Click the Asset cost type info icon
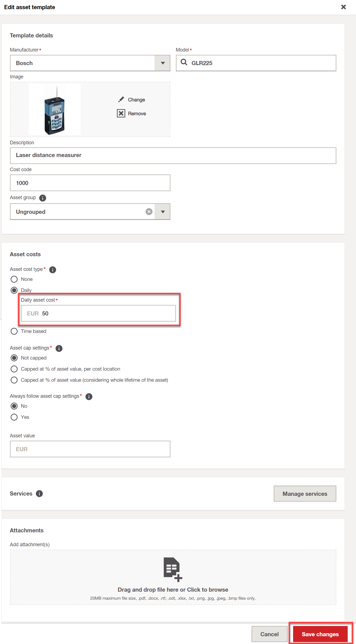Screen dimensions: 356x644 [x=53, y=270]
